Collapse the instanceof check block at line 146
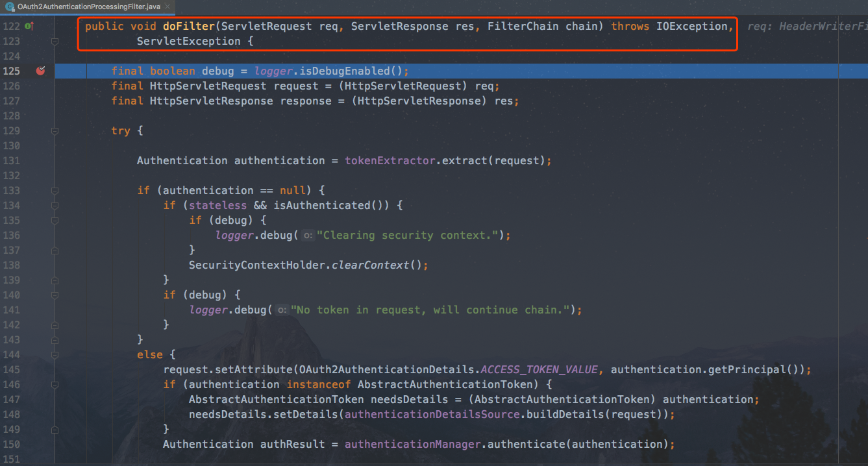Viewport: 868px width, 466px height. [55, 384]
